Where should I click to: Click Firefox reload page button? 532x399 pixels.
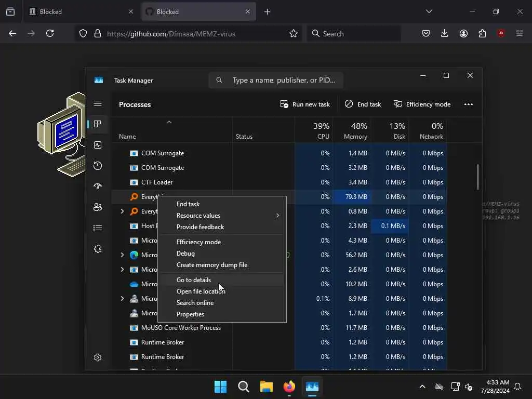click(50, 33)
